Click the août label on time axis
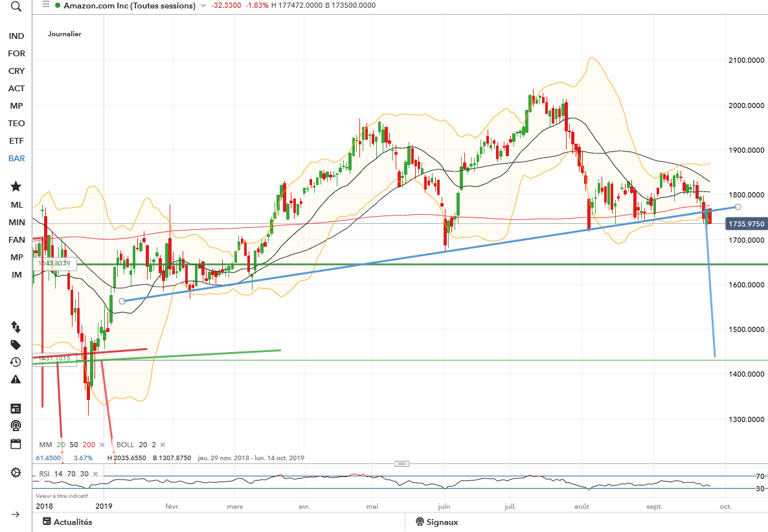The height and width of the screenshot is (532, 768). 582,507
